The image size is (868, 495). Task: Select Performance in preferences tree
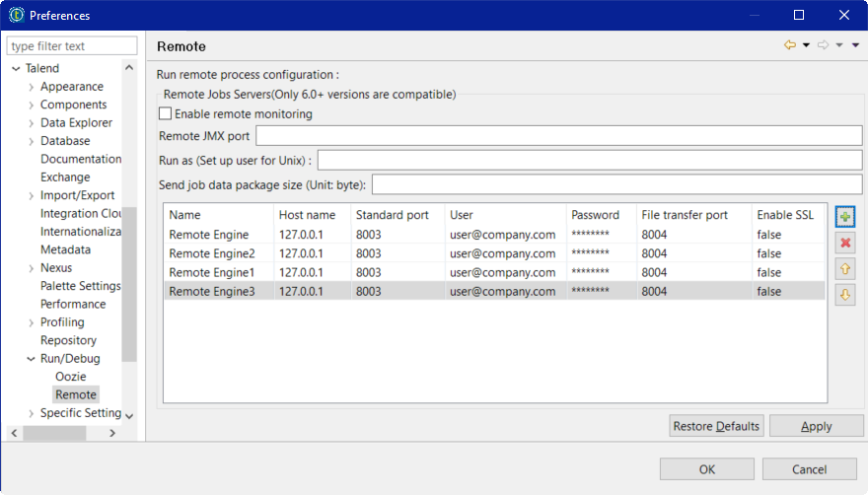(72, 304)
